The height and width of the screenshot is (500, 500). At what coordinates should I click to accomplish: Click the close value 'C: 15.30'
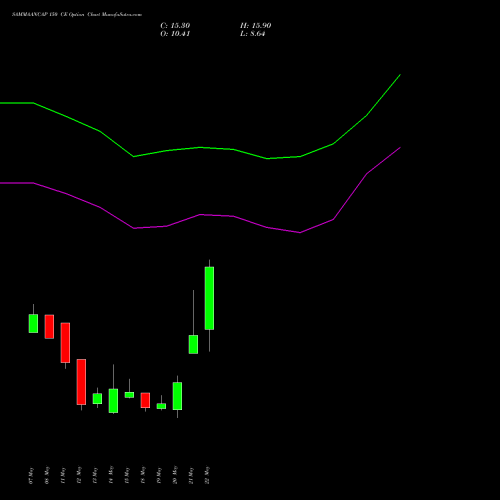(x=175, y=26)
